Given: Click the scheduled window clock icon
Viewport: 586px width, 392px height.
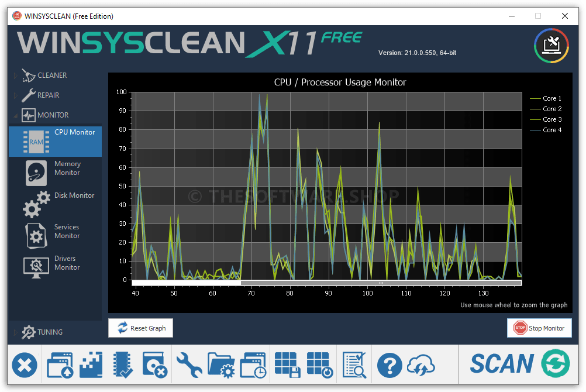Looking at the screenshot, I should tap(253, 365).
